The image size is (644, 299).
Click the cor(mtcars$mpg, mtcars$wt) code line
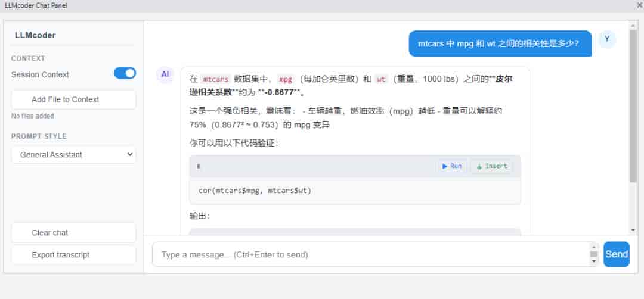pyautogui.click(x=255, y=191)
